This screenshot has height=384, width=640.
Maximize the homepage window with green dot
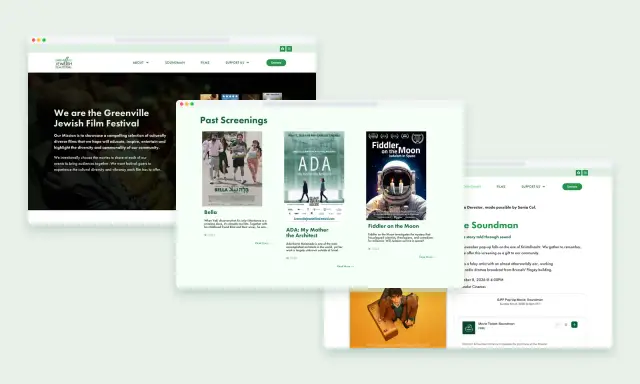44,40
